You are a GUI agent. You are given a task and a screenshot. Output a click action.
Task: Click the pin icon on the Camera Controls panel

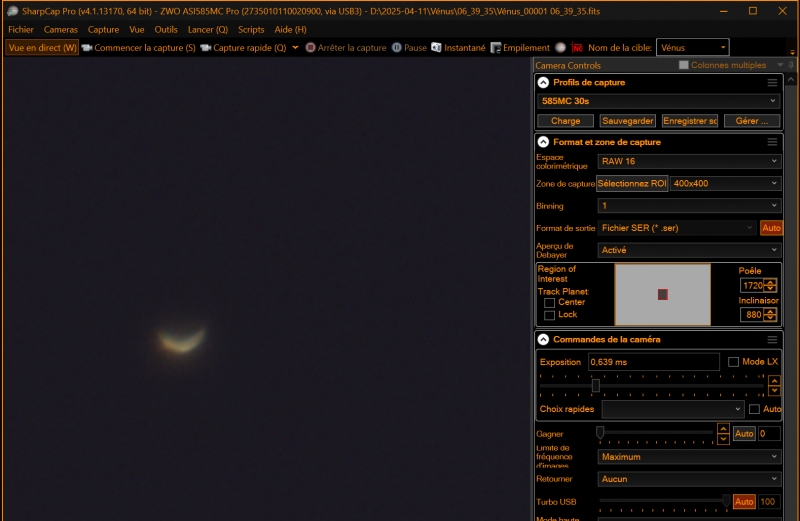(x=791, y=65)
